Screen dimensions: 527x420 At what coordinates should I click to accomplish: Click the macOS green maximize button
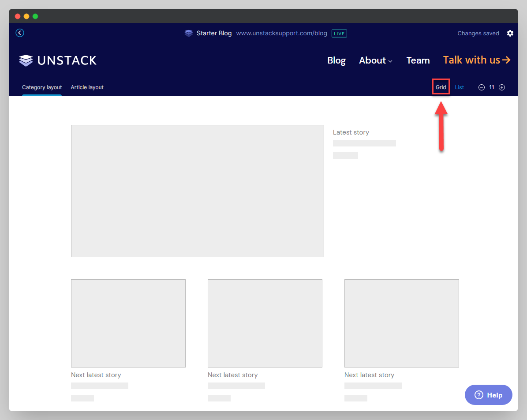[x=35, y=16]
